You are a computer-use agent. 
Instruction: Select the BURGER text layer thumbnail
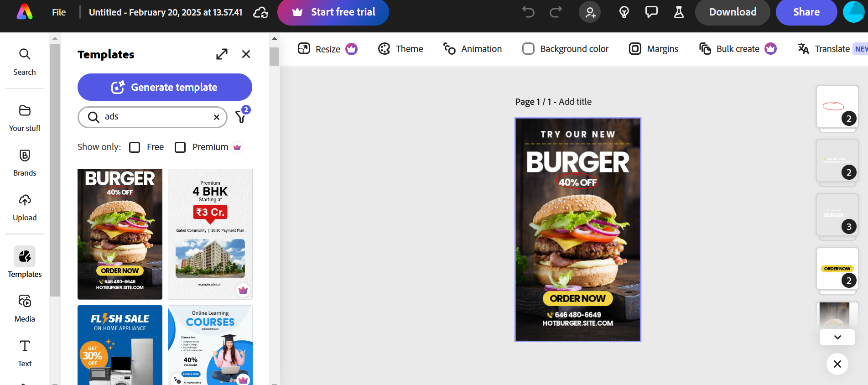click(837, 215)
